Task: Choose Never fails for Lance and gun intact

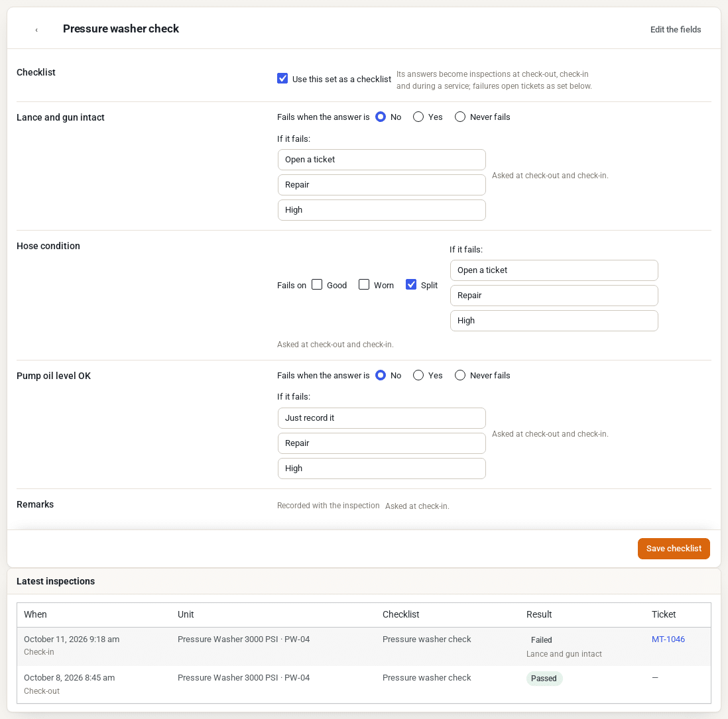Action: click(x=459, y=117)
